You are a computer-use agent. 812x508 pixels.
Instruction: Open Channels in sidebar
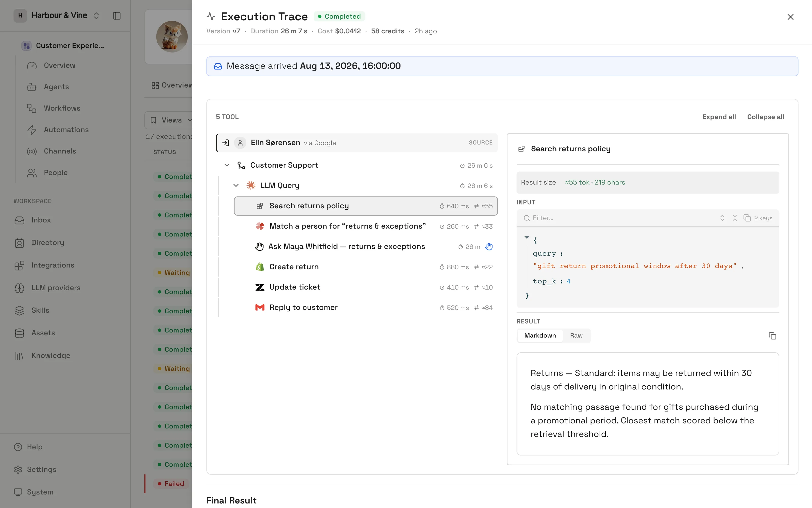[x=60, y=151]
